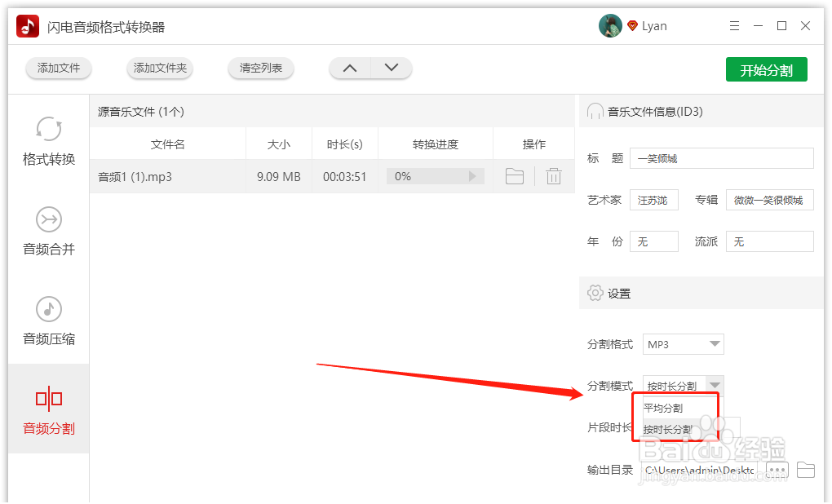This screenshot has width=832, height=504.
Task: Move file down with the down arrow
Action: pos(392,69)
